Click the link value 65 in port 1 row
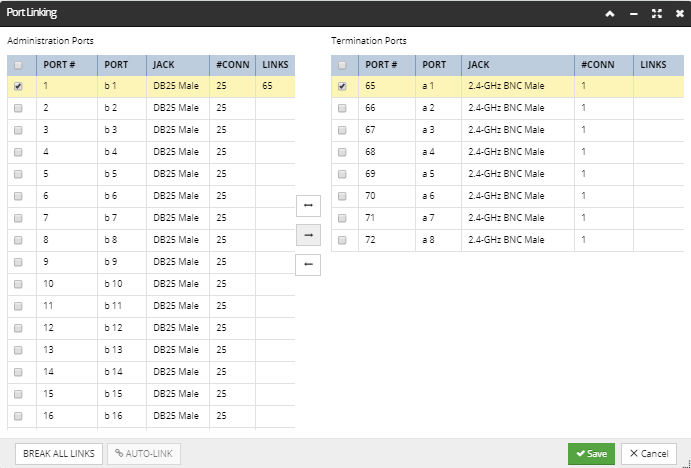Viewport: 691px width, 468px height. point(267,86)
